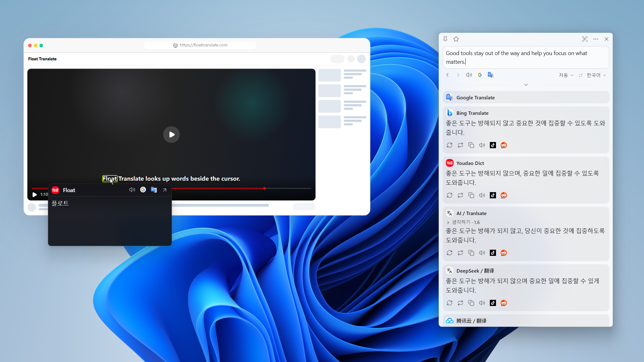Expand the chevron below the translator toolbar

(x=526, y=84)
